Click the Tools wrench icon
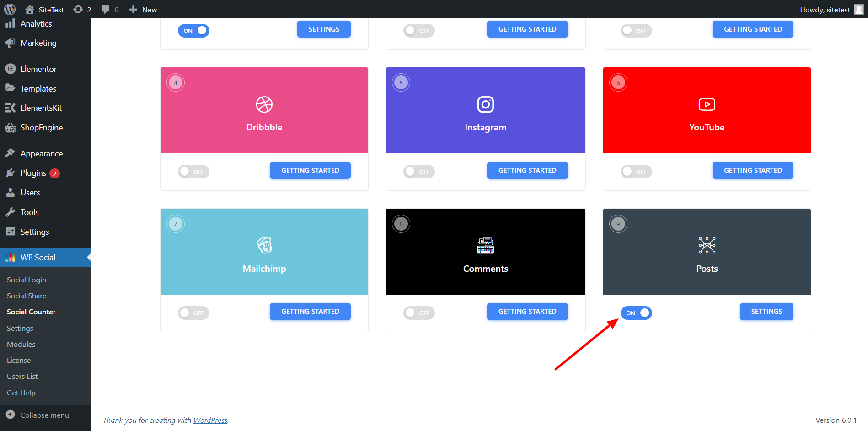Screen dimensions: 868x431 click(x=10, y=212)
